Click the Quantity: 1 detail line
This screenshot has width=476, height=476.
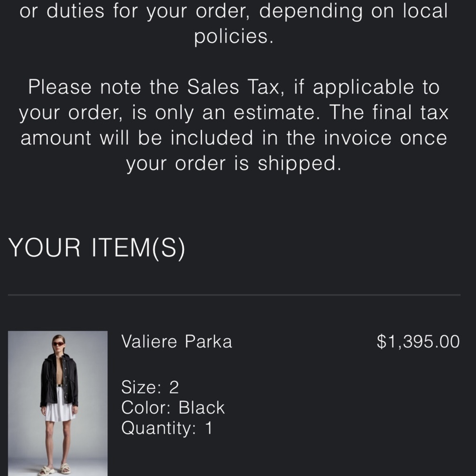click(167, 428)
